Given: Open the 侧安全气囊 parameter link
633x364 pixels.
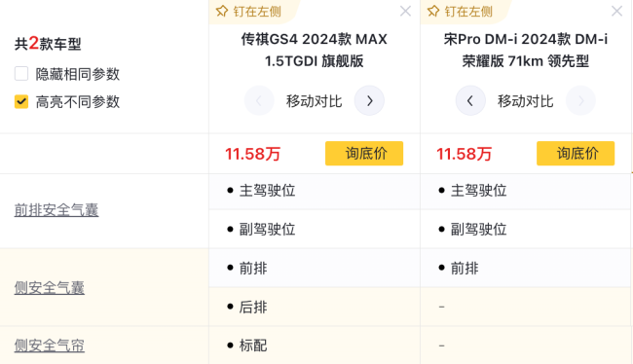Looking at the screenshot, I should pos(50,288).
